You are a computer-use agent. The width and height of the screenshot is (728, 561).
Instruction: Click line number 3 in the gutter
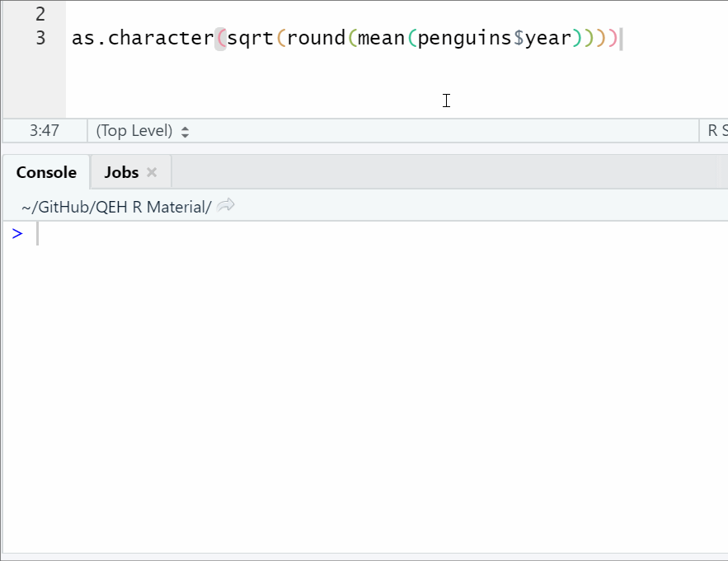(40, 38)
